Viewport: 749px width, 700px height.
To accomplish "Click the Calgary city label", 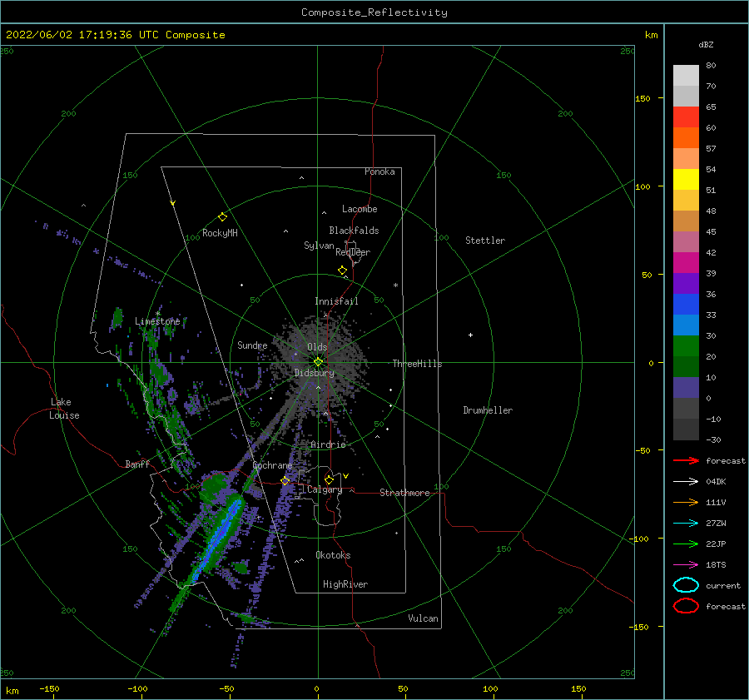I will (x=325, y=489).
